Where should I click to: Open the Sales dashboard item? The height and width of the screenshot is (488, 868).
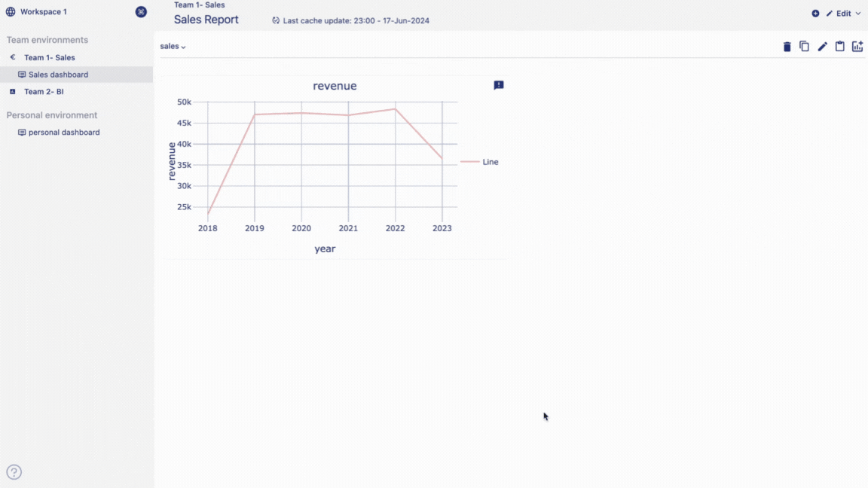(58, 75)
